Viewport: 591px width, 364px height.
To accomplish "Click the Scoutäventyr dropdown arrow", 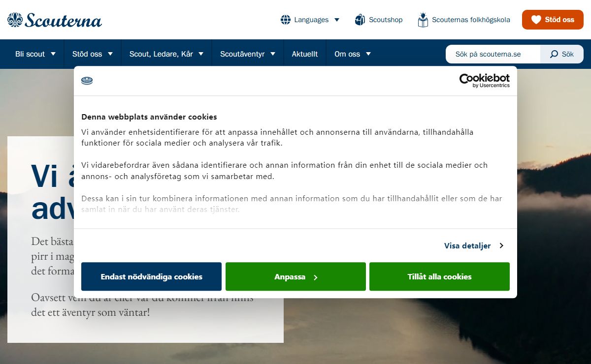I will pos(273,54).
